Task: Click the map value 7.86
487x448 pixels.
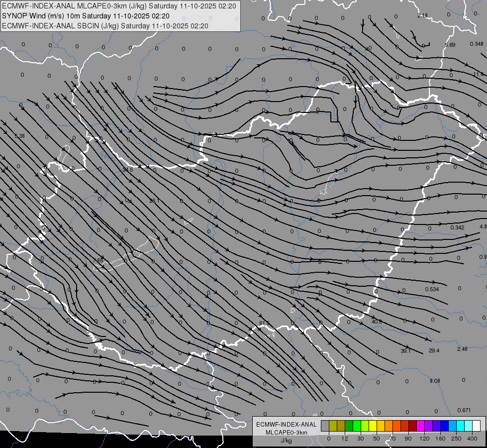Action: (x=98, y=260)
